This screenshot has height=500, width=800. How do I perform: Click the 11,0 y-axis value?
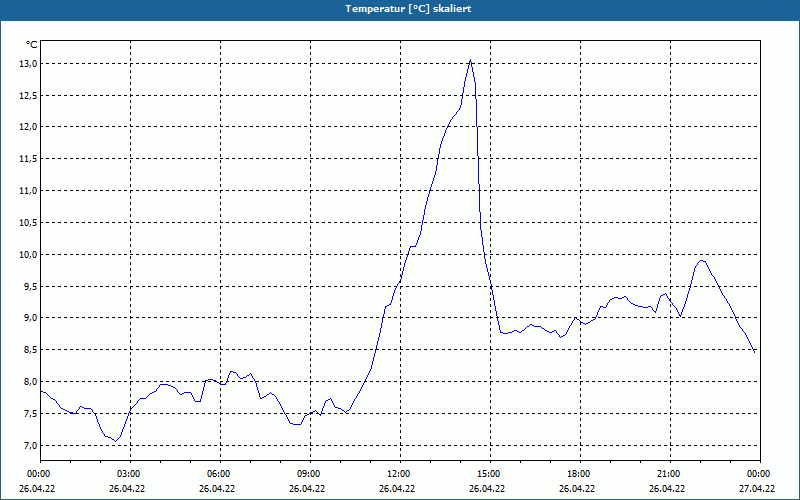pos(29,191)
